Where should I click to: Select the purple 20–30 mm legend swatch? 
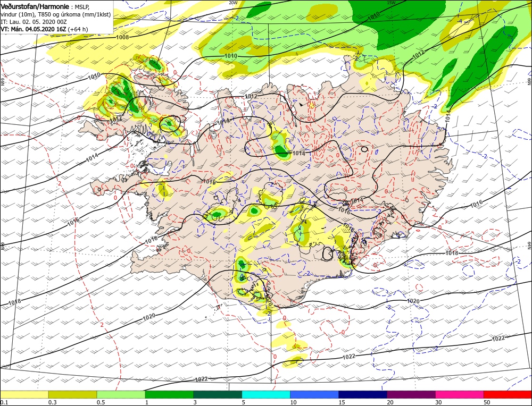[411, 394]
